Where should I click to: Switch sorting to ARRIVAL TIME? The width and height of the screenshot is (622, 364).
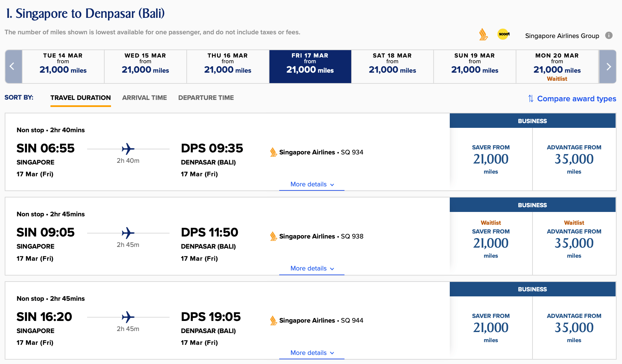[144, 98]
